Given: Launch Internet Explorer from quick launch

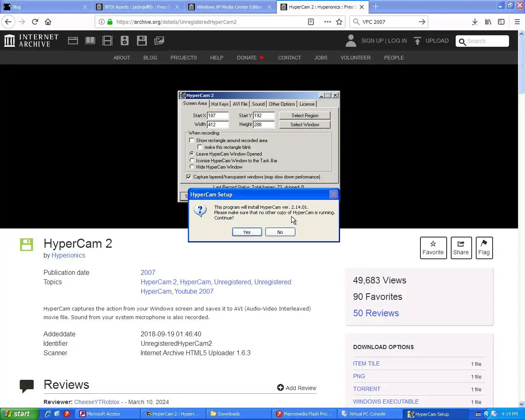Looking at the screenshot, I should [x=48, y=414].
